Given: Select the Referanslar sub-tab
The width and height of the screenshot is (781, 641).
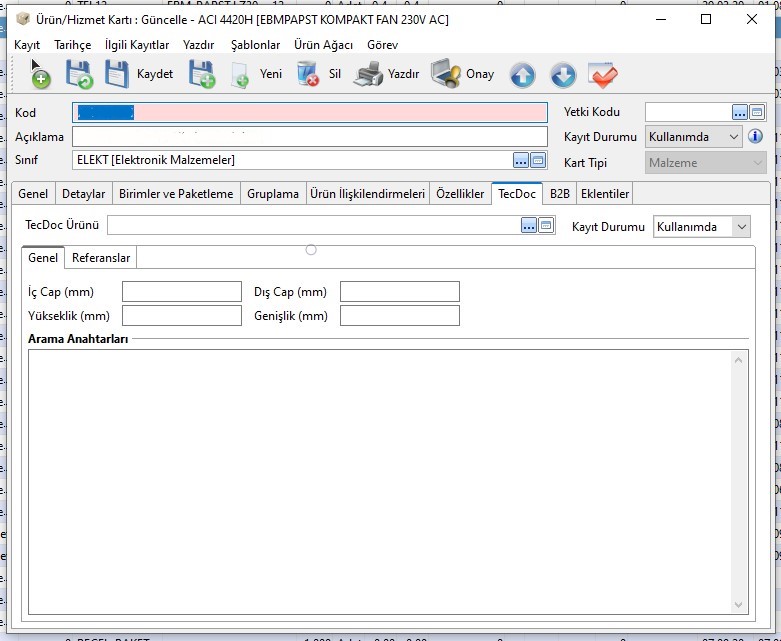Looking at the screenshot, I should [101, 258].
